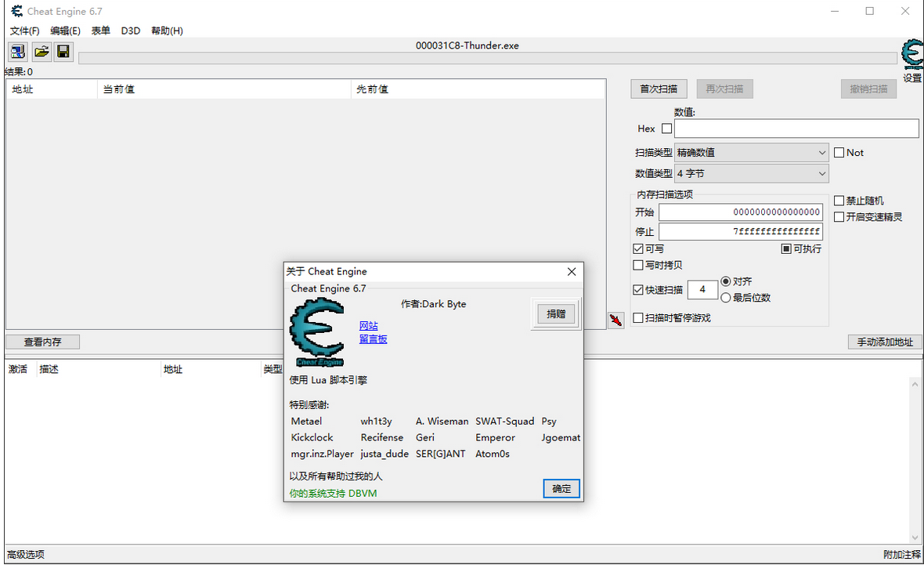Viewport: 924px width, 565px height.
Task: Open the 表单 menu
Action: coord(101,31)
